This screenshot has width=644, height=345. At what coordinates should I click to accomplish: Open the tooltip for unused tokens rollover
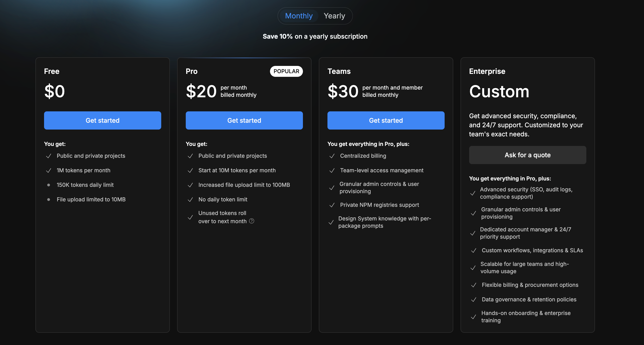[252, 221]
